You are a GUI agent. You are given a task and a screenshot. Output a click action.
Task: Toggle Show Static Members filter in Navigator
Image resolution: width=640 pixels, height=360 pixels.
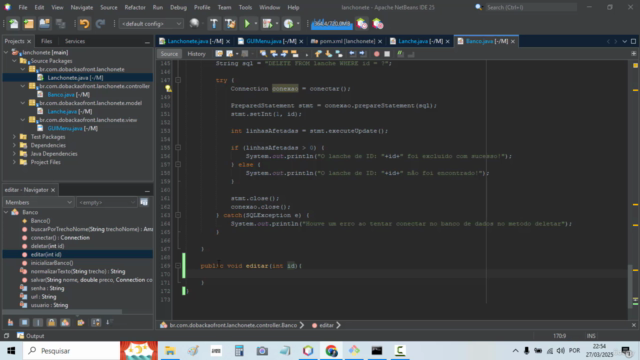pos(38,322)
